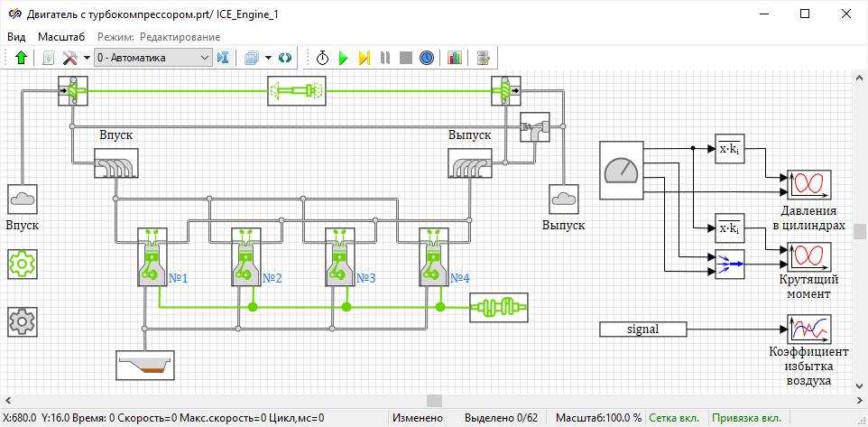Select cylinder block №1
The height and width of the screenshot is (427, 868).
pyautogui.click(x=150, y=257)
